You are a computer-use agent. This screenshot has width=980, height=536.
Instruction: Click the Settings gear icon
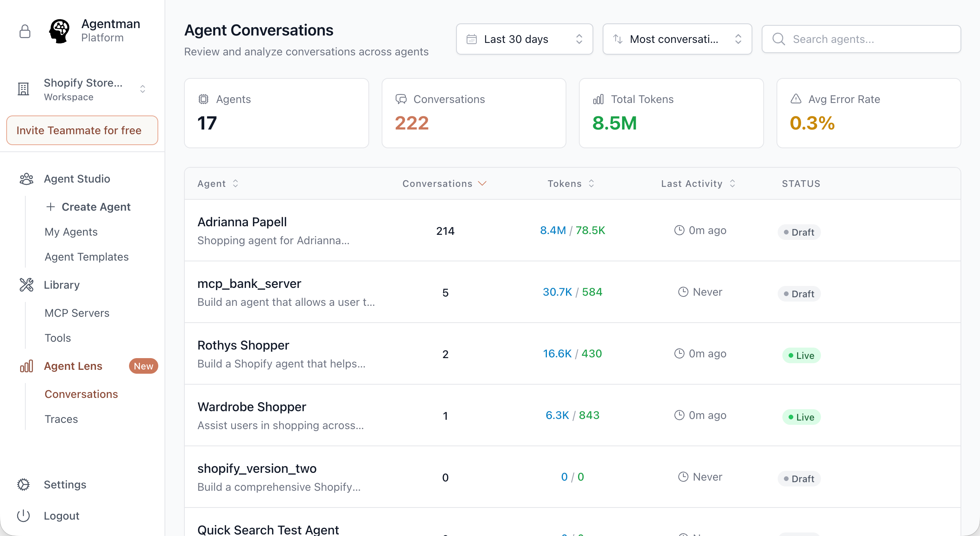pyautogui.click(x=23, y=485)
